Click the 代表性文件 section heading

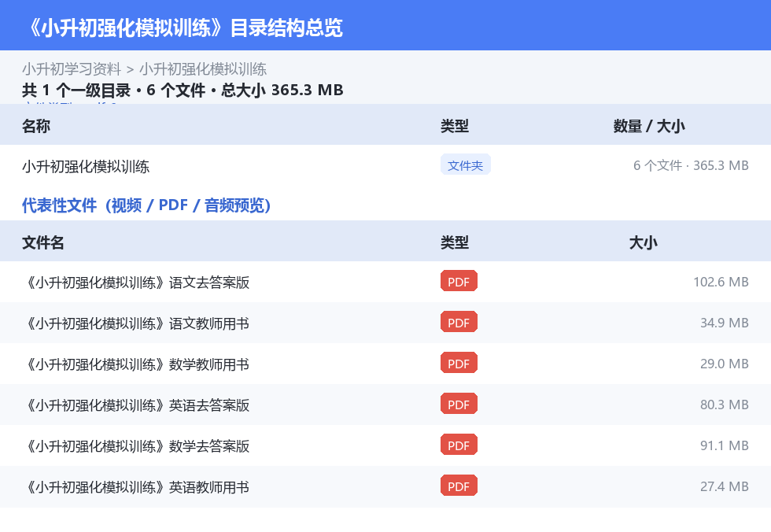[x=146, y=205]
